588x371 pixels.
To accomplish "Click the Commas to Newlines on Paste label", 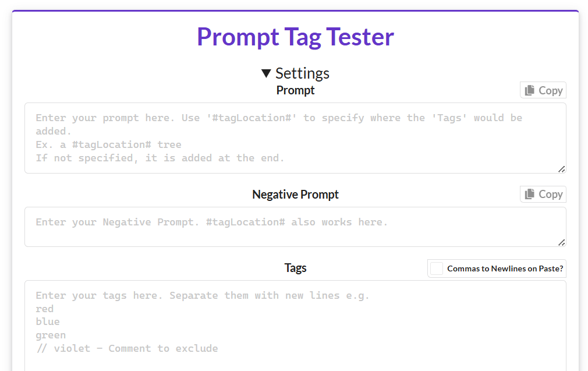I will [505, 268].
